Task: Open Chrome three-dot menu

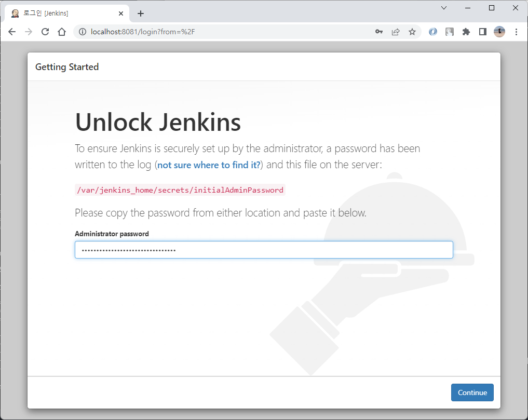Action: coord(516,32)
